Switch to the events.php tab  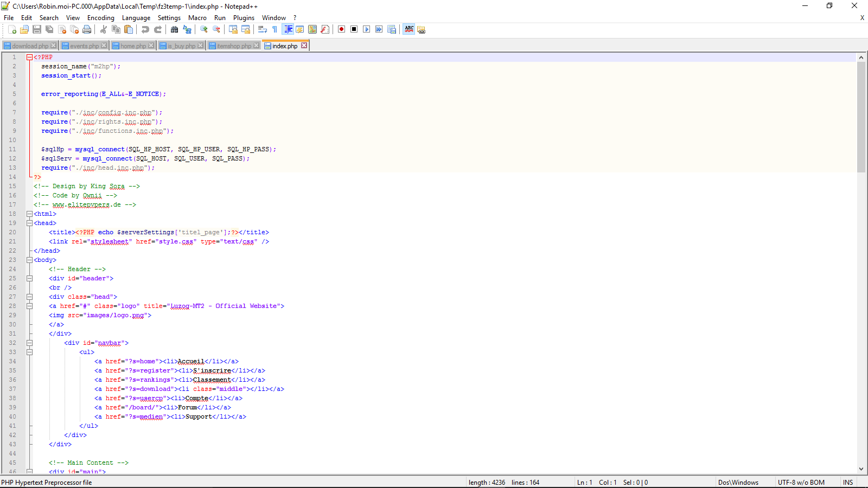click(x=84, y=46)
